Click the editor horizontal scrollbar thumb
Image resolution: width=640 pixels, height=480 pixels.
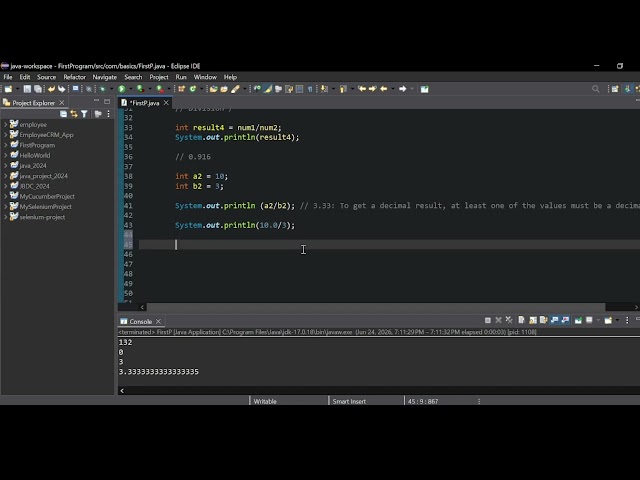376,307
